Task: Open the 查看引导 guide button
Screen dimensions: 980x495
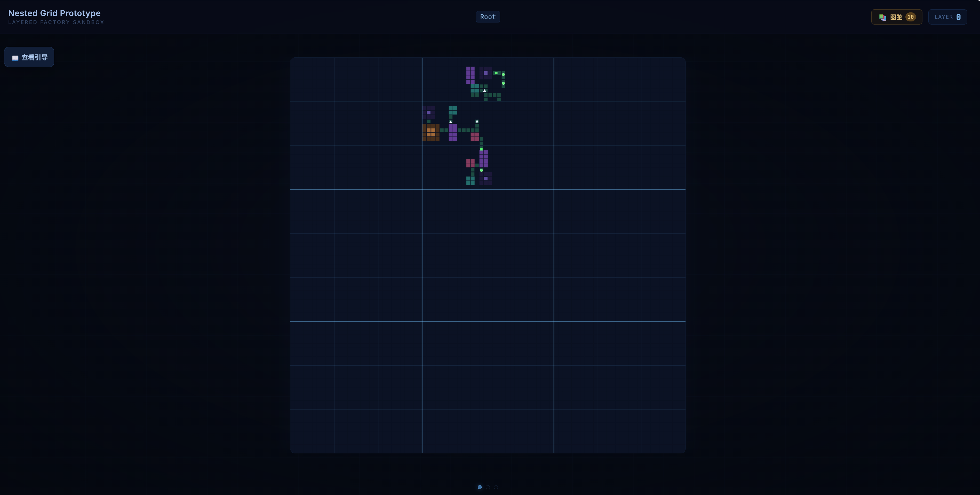Action: (x=29, y=57)
